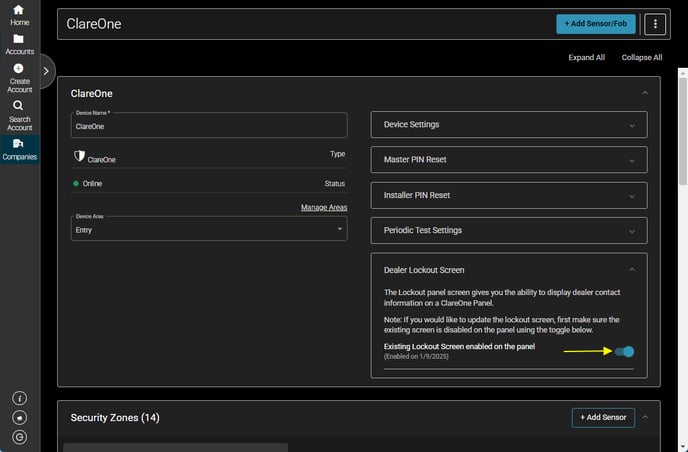Select the Companies sidebar icon
688x452 pixels.
point(18,143)
